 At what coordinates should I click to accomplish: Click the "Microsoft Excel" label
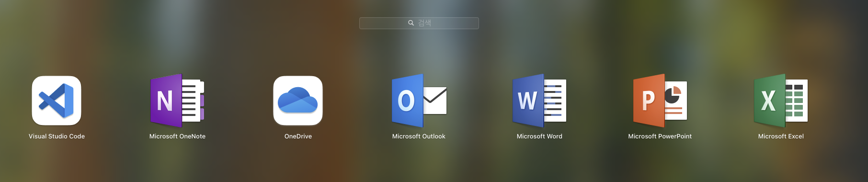point(781,136)
